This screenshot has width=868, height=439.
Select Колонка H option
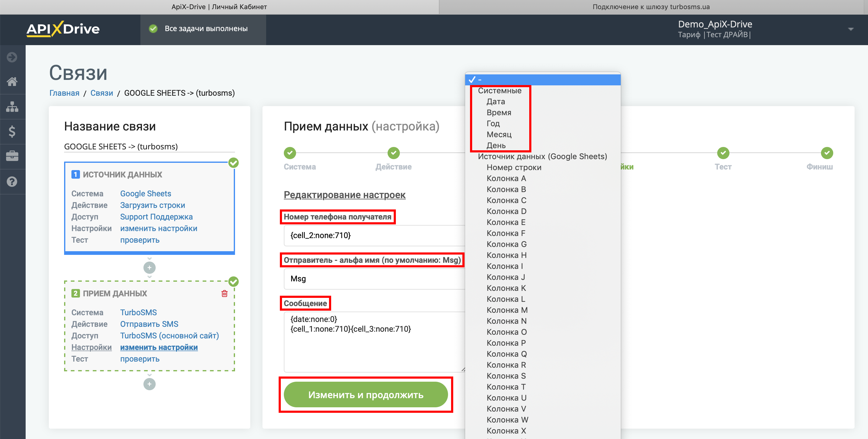(x=543, y=255)
